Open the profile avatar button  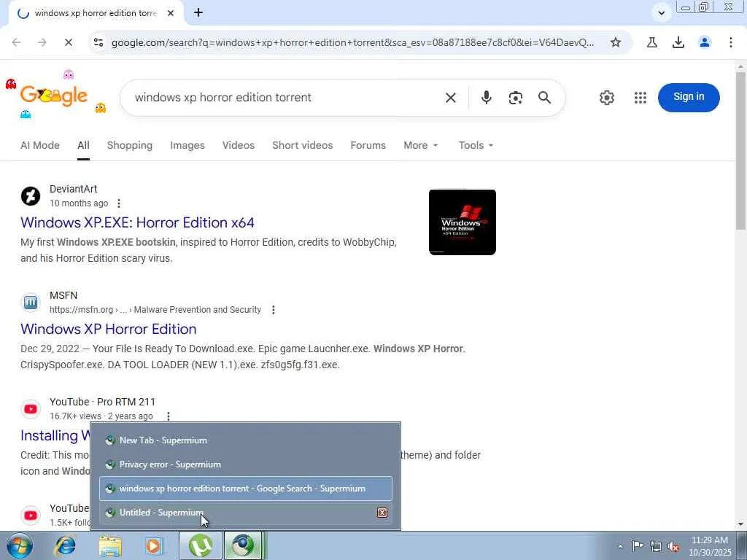(705, 42)
